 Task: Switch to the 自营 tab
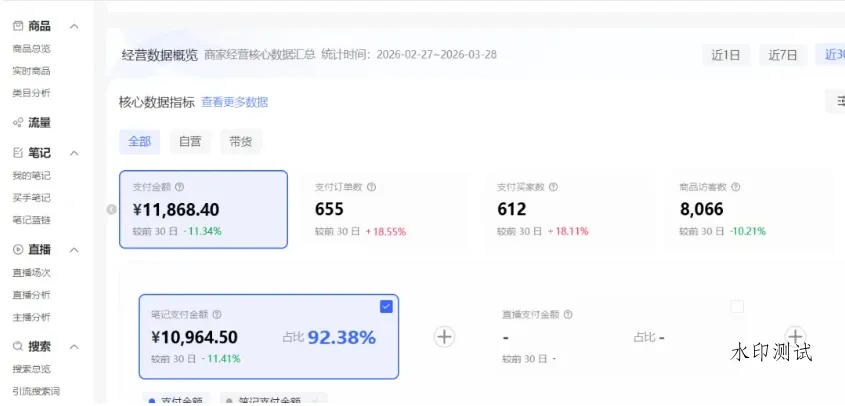tap(190, 142)
